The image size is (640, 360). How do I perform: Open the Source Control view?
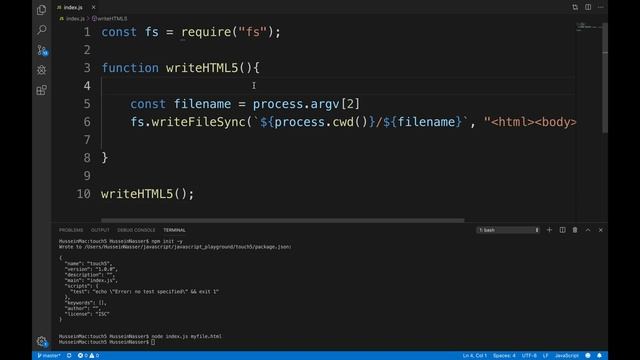point(41,50)
